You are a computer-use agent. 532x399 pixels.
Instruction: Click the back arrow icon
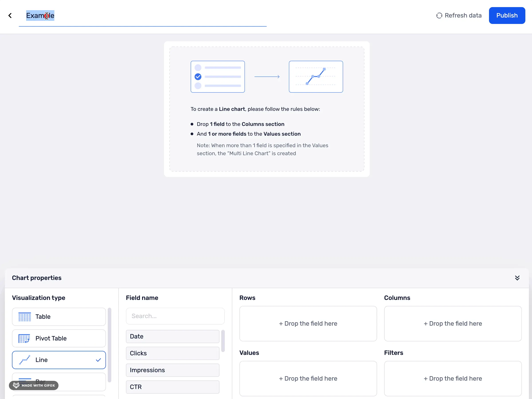click(x=10, y=16)
